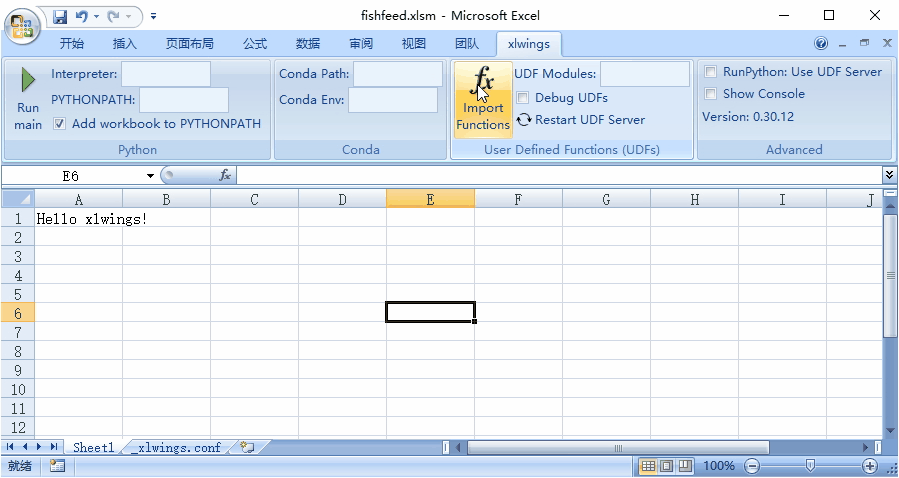Go to the first sheet tab arrow
899x478 pixels.
pos(10,447)
